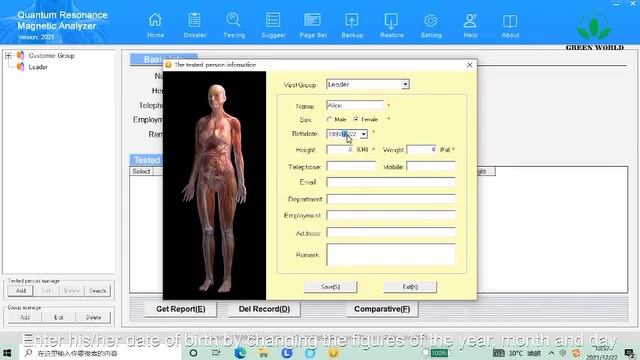Screen dimensions: 640x360
Task: Open Cortana circle icon on taskbar
Action: pos(193,353)
